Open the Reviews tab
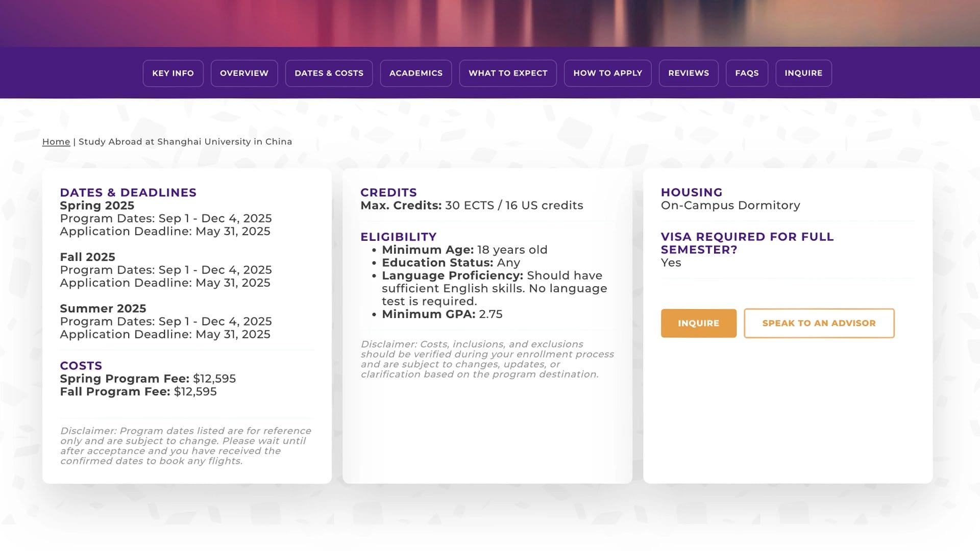 tap(689, 73)
